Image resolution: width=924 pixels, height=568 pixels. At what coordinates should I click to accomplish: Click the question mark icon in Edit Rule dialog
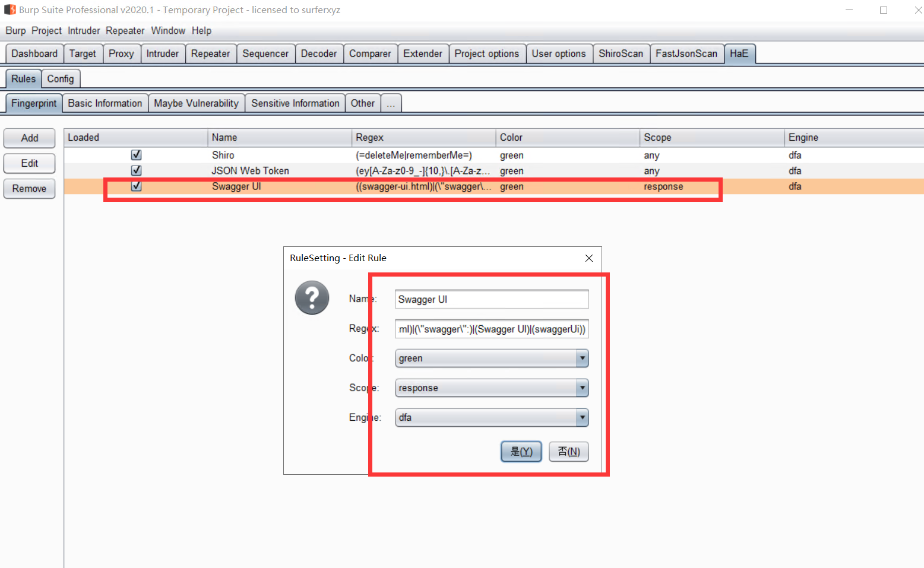pos(312,298)
